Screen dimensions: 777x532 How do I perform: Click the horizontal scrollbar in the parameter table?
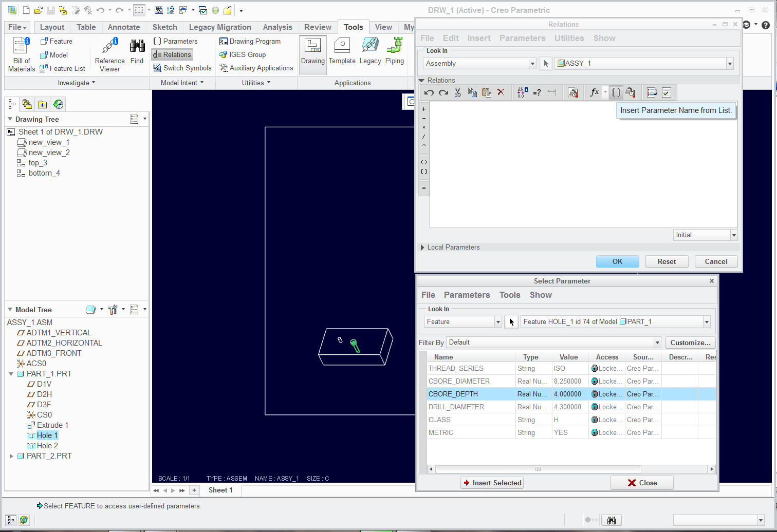539,469
